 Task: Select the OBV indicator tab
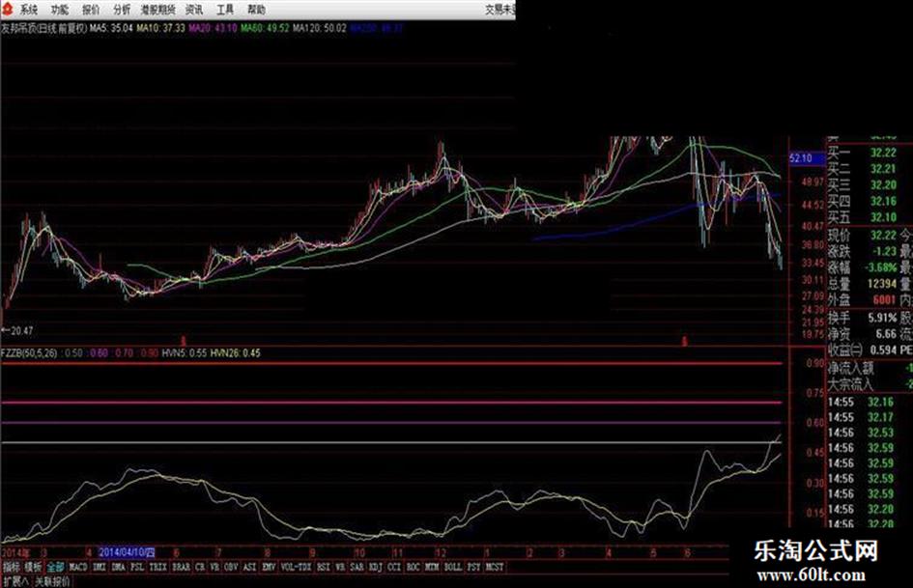pyautogui.click(x=231, y=567)
